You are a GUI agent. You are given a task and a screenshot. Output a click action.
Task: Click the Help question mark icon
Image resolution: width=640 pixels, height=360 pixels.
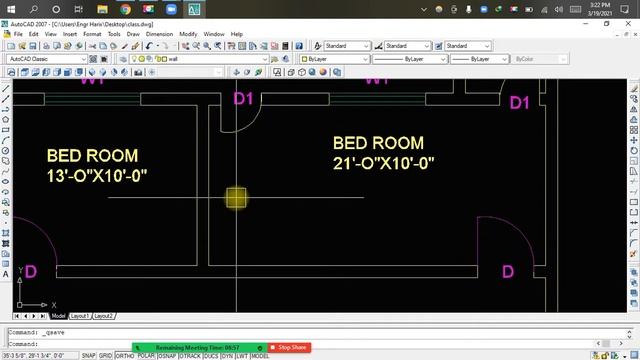coord(299,46)
